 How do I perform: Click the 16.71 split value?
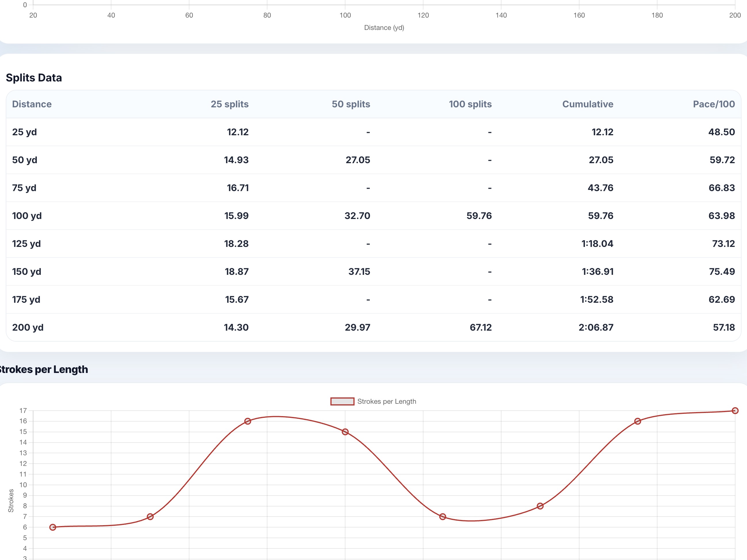[x=238, y=188]
